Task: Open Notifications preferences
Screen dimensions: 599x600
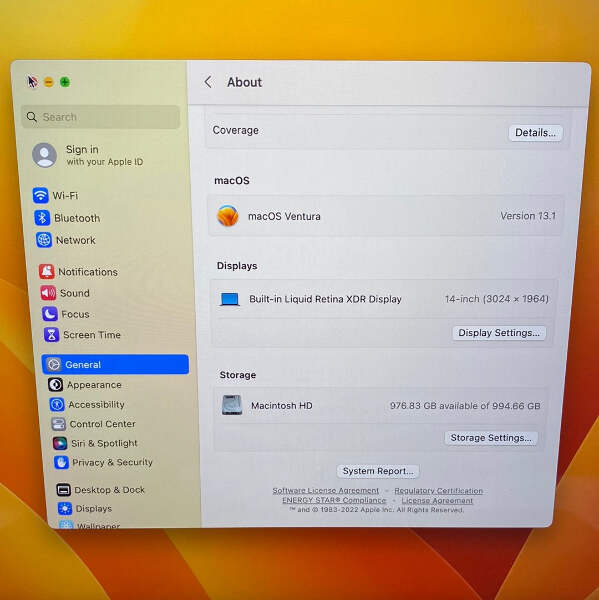Action: point(78,272)
